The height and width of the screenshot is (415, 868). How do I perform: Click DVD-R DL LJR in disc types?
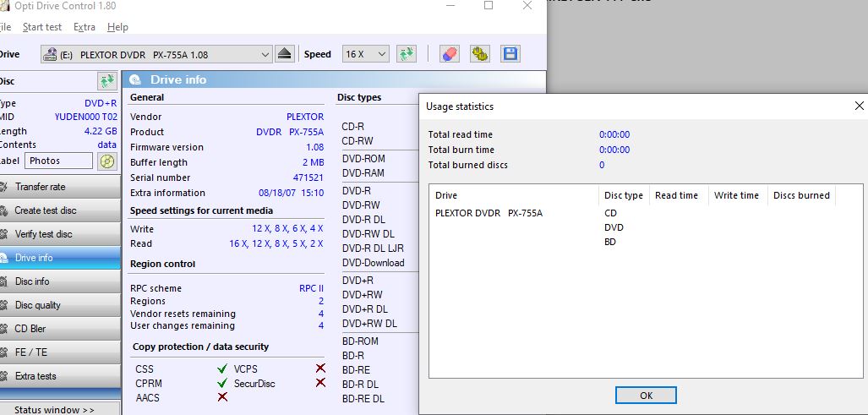click(373, 248)
